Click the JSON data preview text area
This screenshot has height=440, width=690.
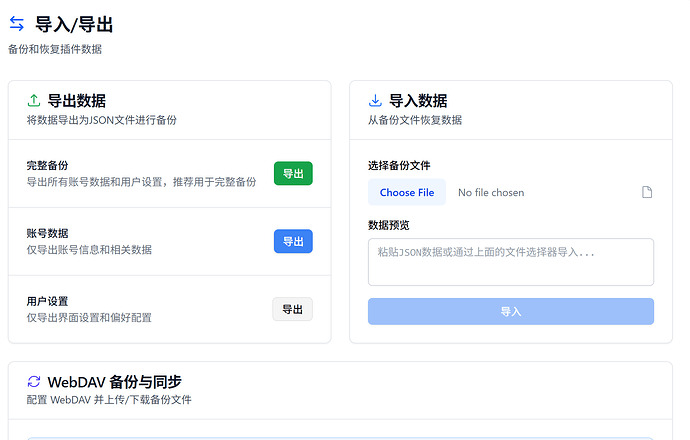pyautogui.click(x=511, y=262)
